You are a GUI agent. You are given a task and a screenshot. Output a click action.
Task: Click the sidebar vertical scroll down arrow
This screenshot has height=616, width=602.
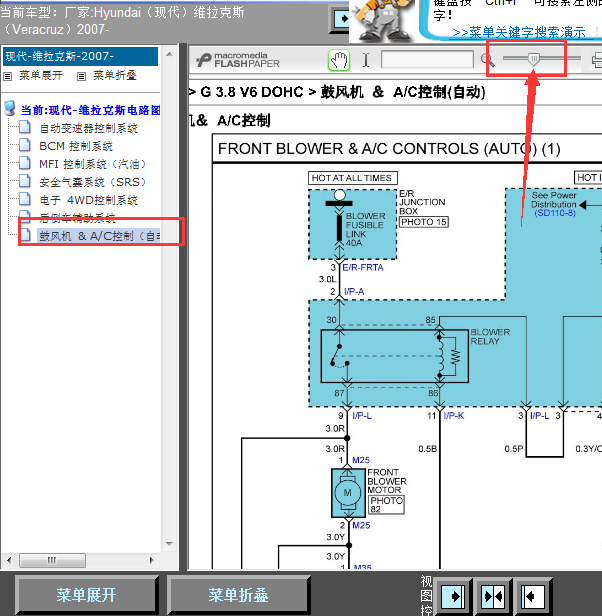[x=169, y=544]
